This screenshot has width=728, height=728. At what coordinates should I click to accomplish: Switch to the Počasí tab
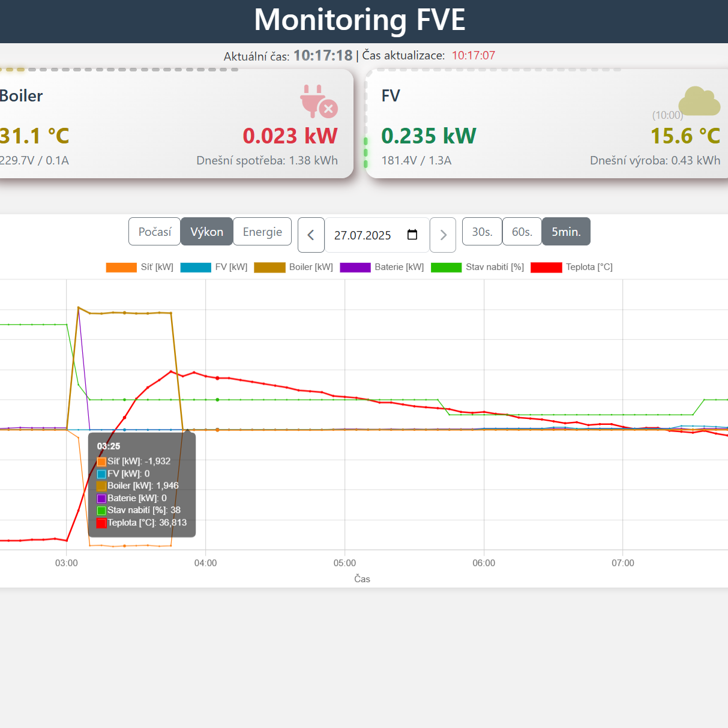click(x=154, y=232)
